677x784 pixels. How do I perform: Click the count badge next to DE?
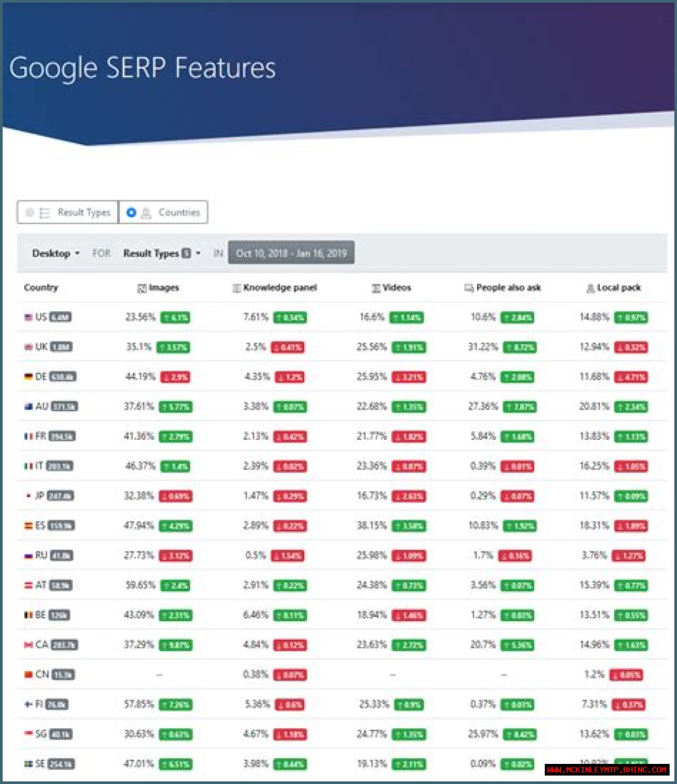point(63,376)
